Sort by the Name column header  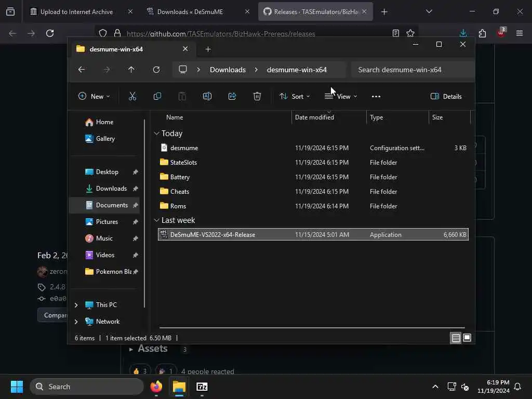coord(175,117)
